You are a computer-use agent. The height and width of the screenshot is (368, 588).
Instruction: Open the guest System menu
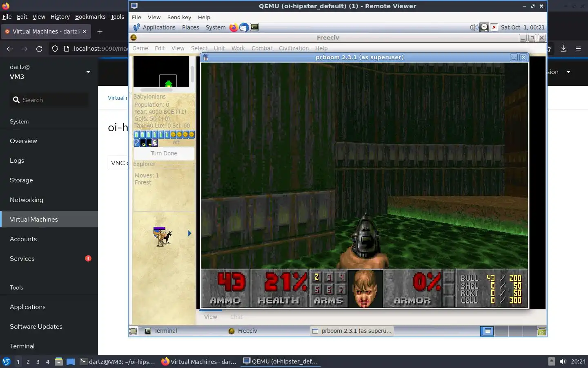coord(216,27)
